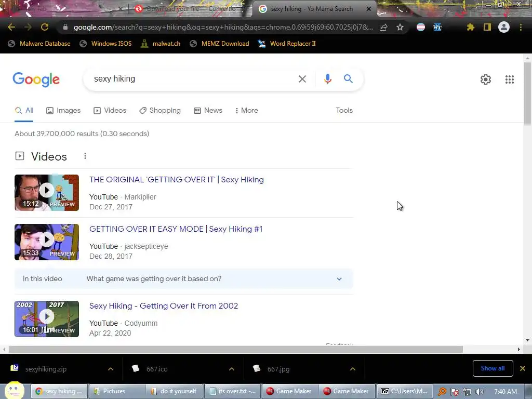Open 'Sexy Hiking - Getting Over It From 2002'
The image size is (532, 399).
tap(164, 305)
